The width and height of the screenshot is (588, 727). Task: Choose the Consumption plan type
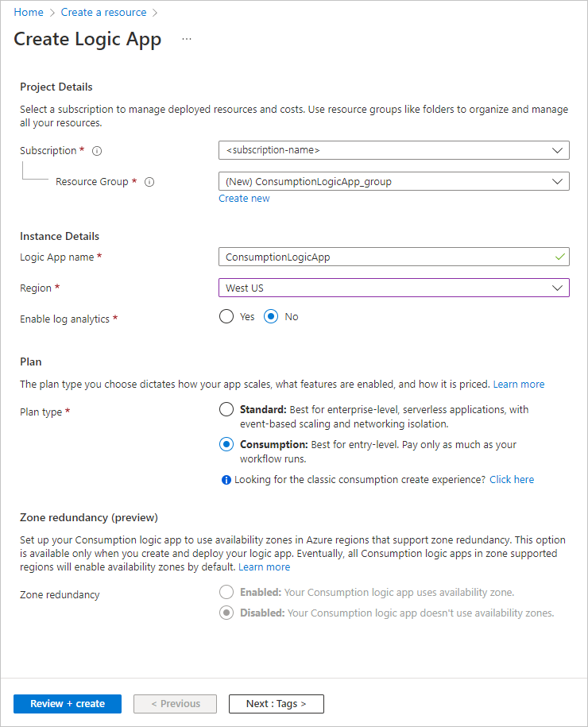(x=226, y=444)
